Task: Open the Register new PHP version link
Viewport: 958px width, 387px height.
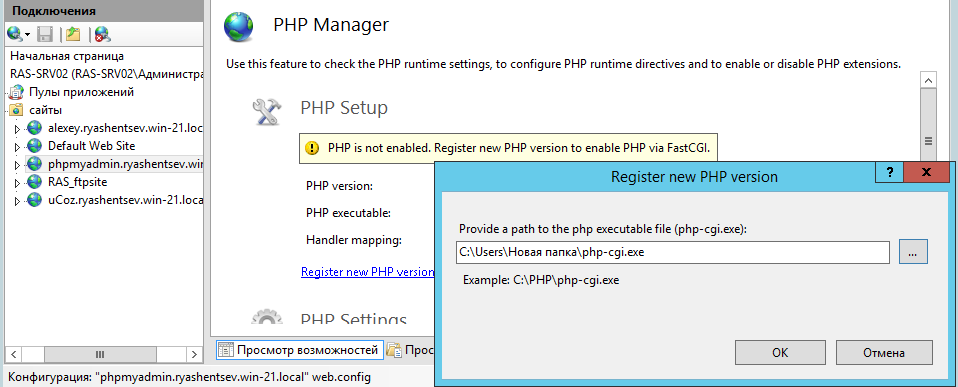Action: (x=368, y=271)
